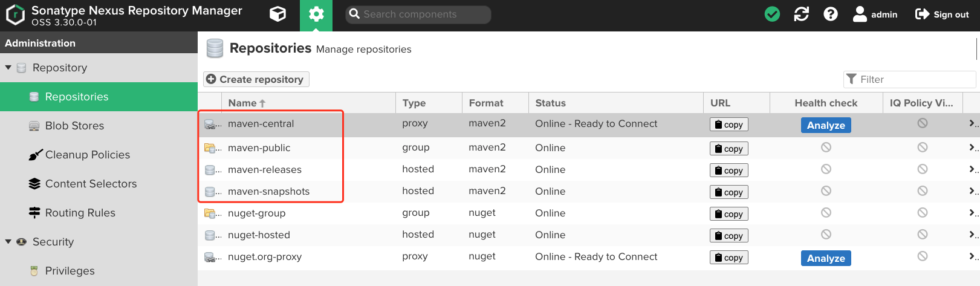Copy URL of nuget-group repository
Screen dimensions: 980x286
pos(729,214)
